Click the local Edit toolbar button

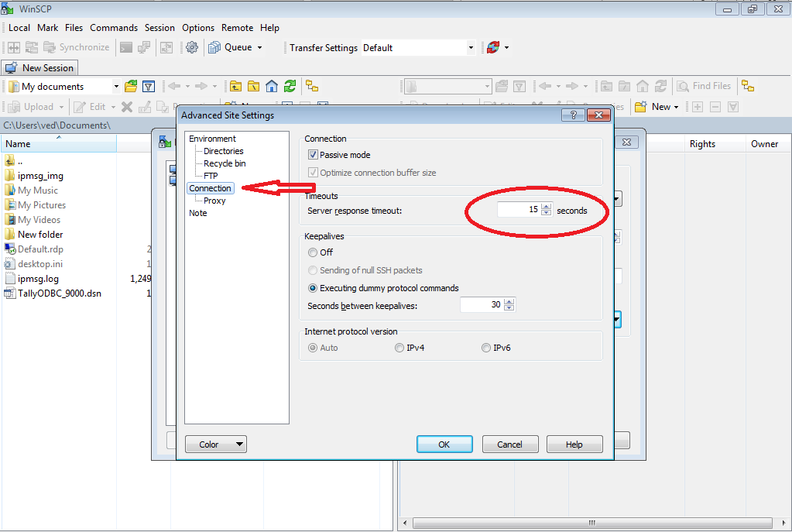pyautogui.click(x=90, y=107)
